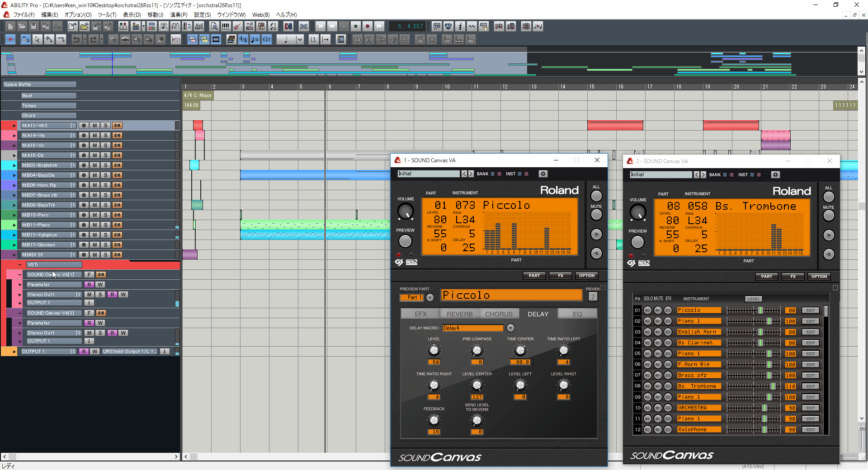This screenshot has height=470, width=868.
Task: Open the DELAY MACRO dropdown arrow
Action: 510,328
